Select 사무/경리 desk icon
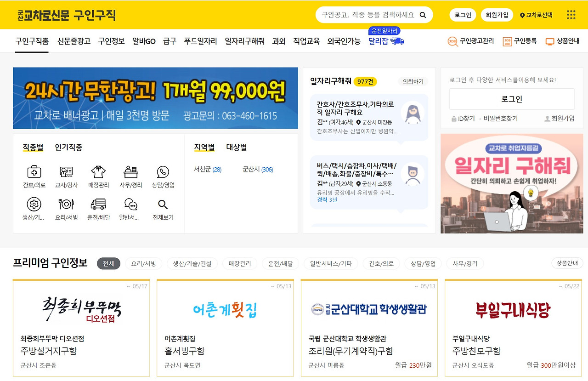This screenshot has width=588, height=381. point(131,172)
